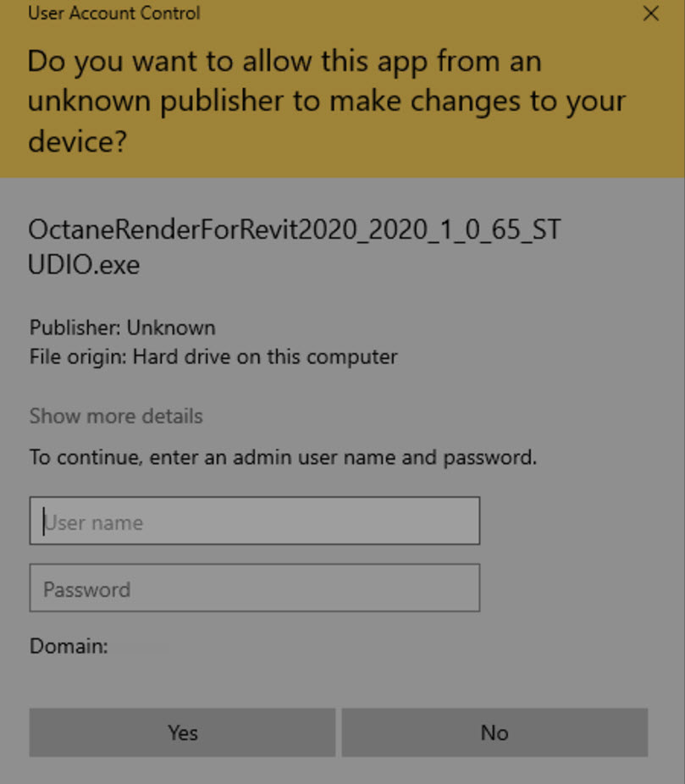Screen dimensions: 685x784
Task: Click the Yes button
Action: [x=182, y=732]
